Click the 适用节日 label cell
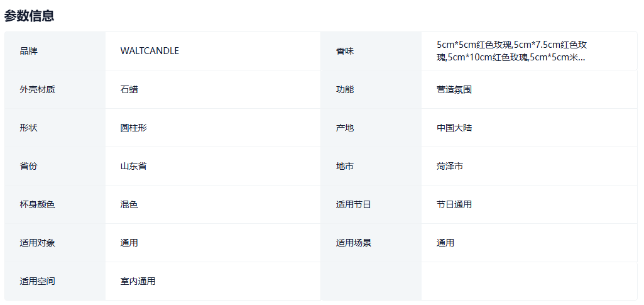 point(354,204)
